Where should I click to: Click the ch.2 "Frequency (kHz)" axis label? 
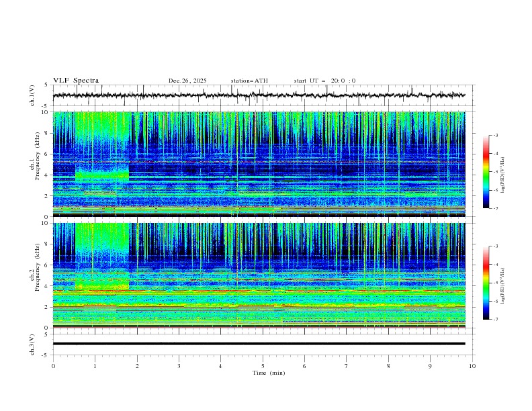click(38, 267)
